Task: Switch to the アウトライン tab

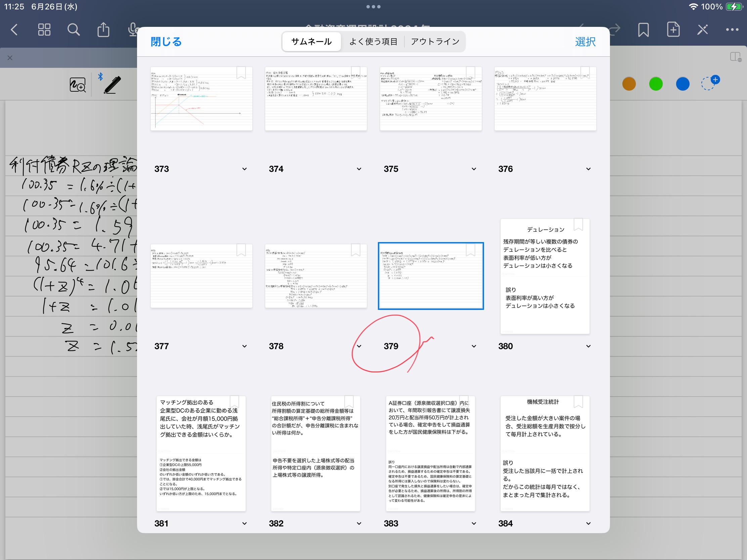Action: click(435, 42)
